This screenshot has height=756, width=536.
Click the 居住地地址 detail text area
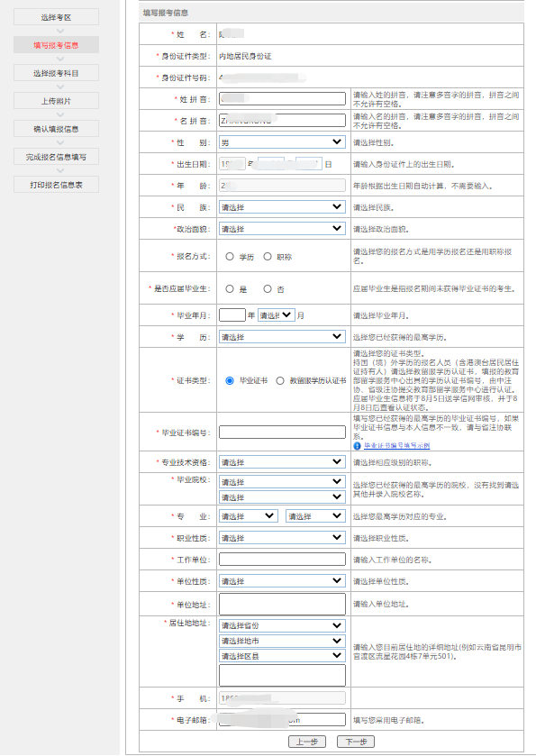tap(282, 676)
